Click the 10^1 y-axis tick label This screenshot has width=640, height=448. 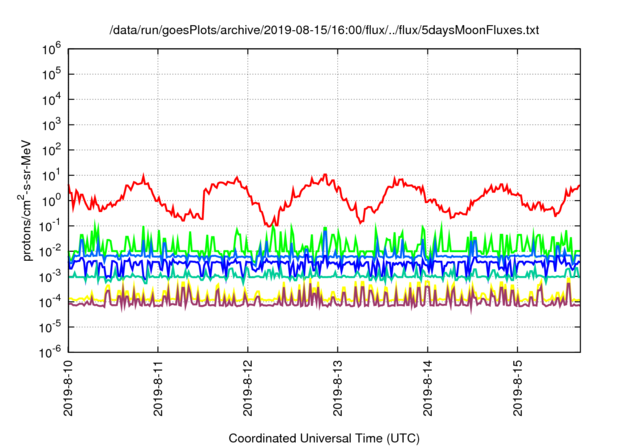click(51, 176)
